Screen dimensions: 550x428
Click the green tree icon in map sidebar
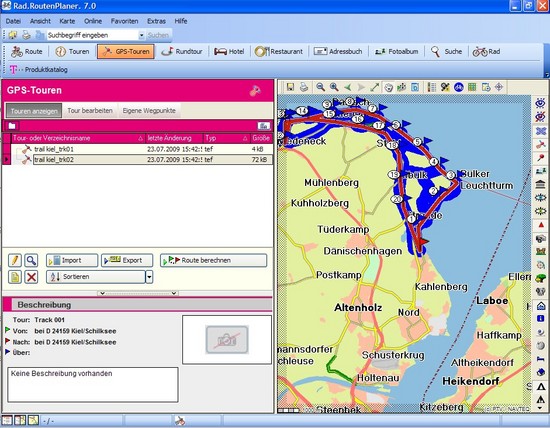click(541, 279)
